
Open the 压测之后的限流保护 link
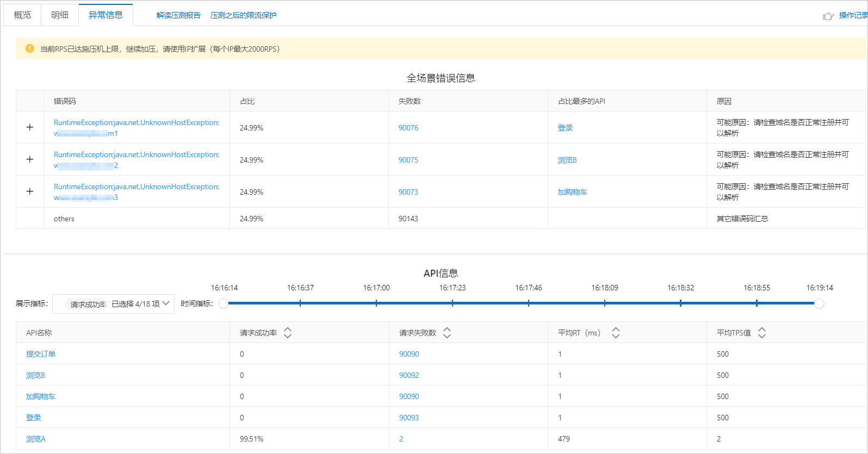pos(243,15)
